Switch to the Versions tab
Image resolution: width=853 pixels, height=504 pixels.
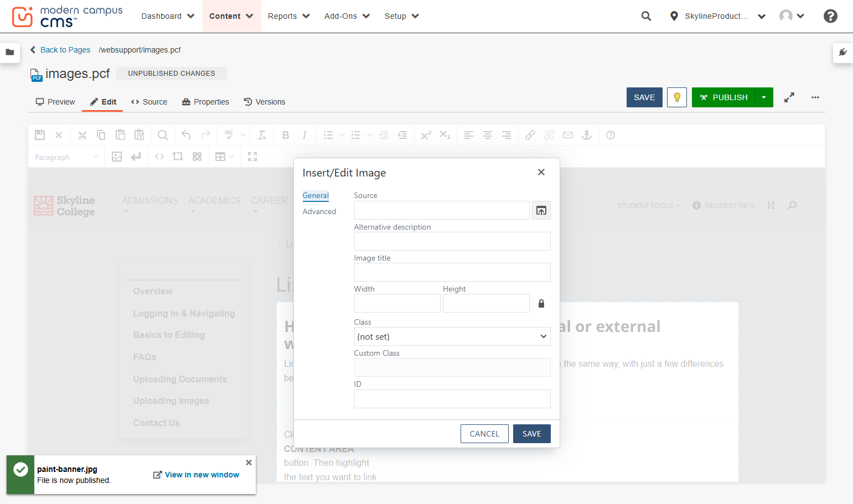pos(265,102)
